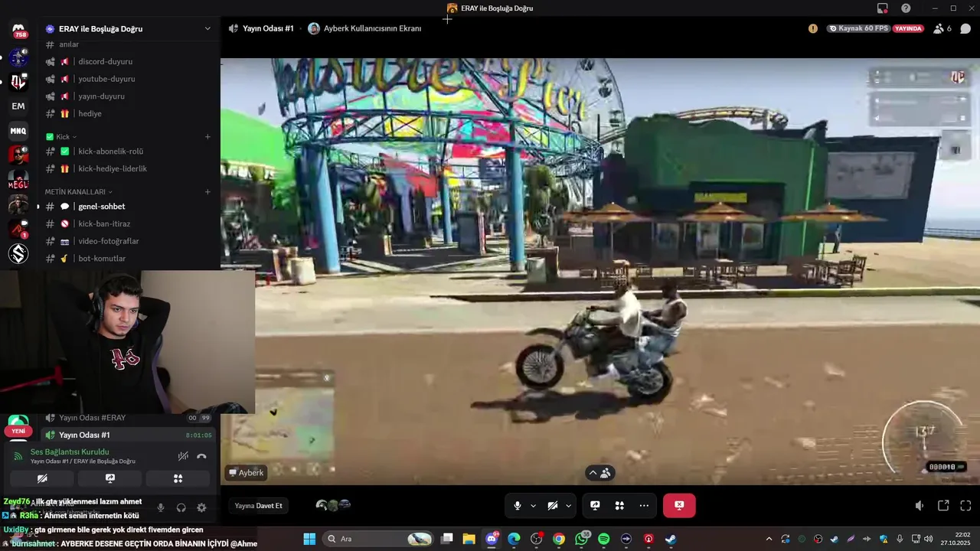This screenshot has width=980, height=551.
Task: Open the MNQ server in sidebar
Action: click(18, 131)
